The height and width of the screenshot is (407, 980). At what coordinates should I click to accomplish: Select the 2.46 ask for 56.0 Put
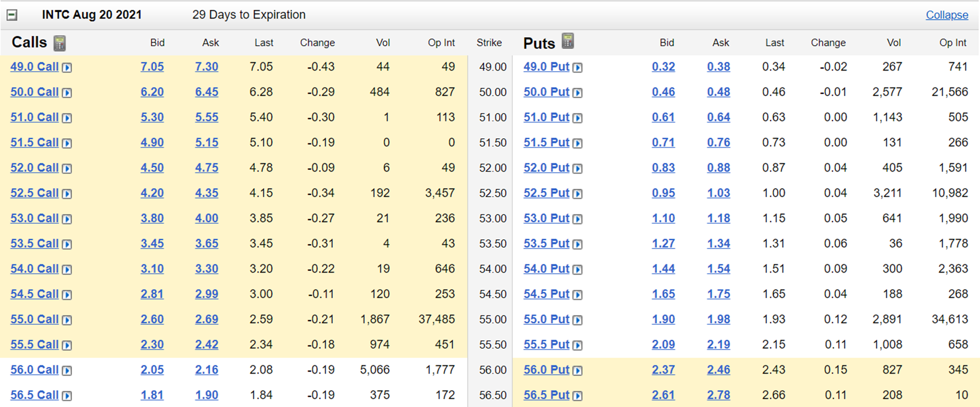[x=718, y=370]
